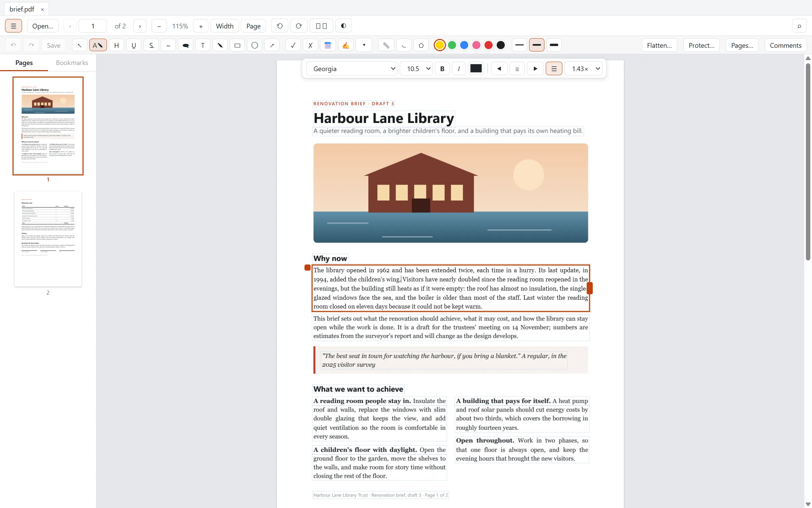Select the text box T tool
Viewport: 812px width, 508px height.
point(203,45)
